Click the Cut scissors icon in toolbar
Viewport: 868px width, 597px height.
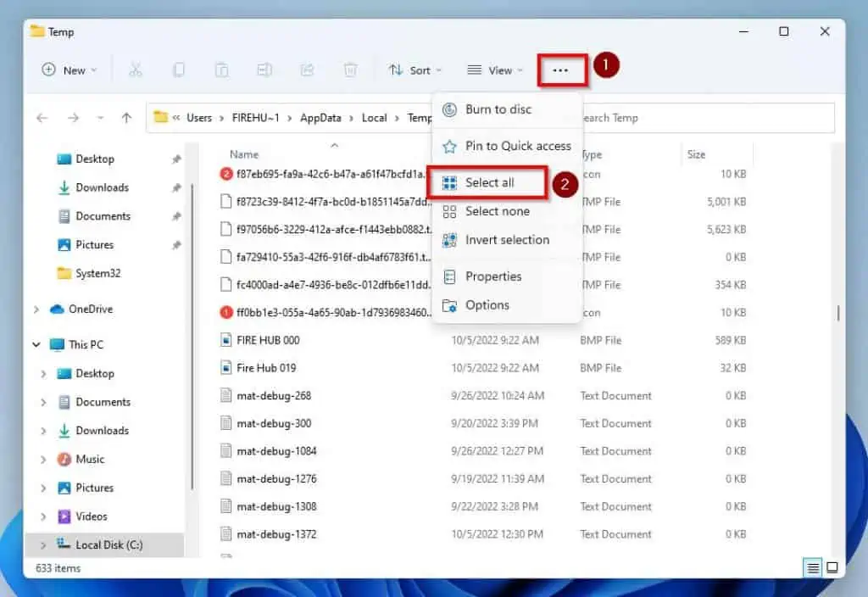click(136, 70)
